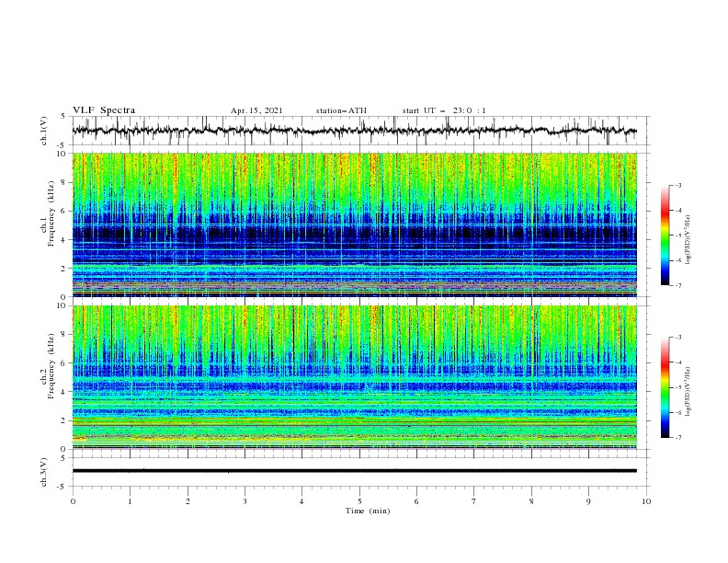Click time axis tick label '10'
Viewport: 728px width, 563px height.
646,501
